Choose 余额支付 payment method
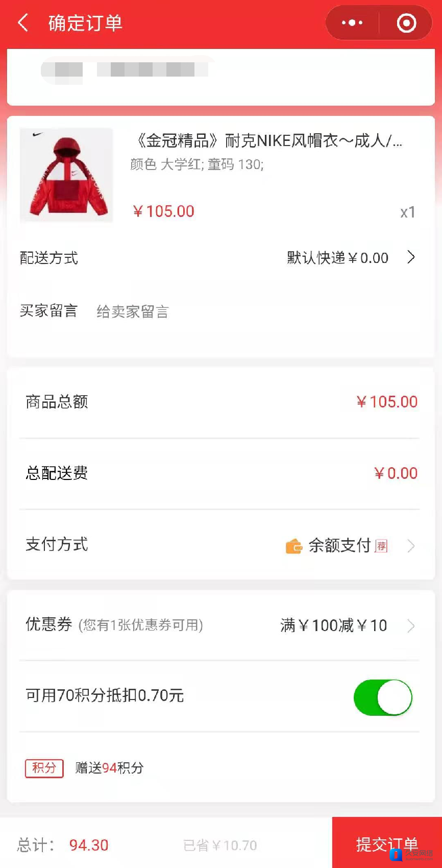 click(x=339, y=545)
